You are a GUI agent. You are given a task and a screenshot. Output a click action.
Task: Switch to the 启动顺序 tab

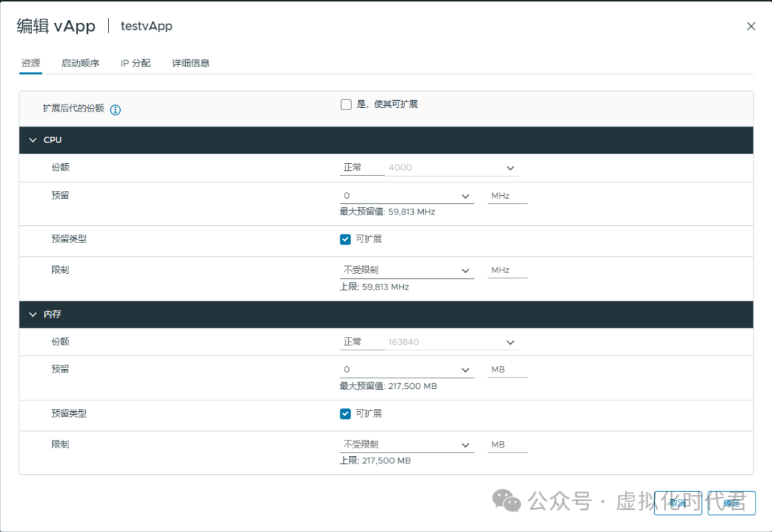coord(80,63)
